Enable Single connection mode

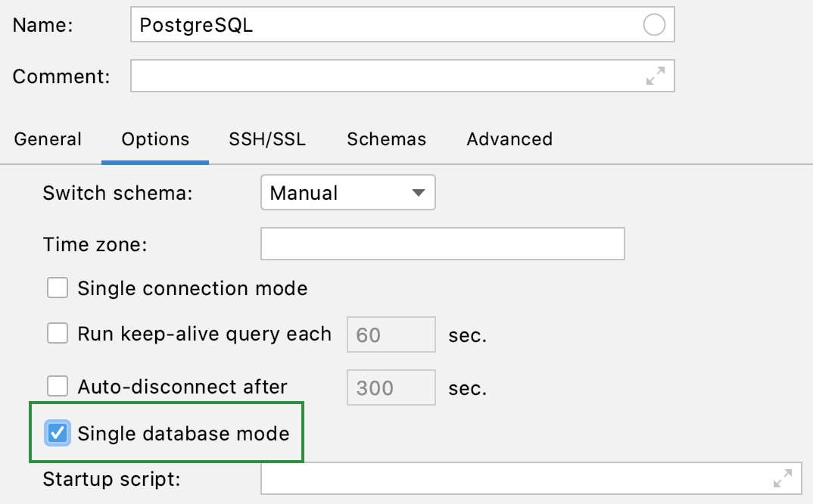point(57,288)
